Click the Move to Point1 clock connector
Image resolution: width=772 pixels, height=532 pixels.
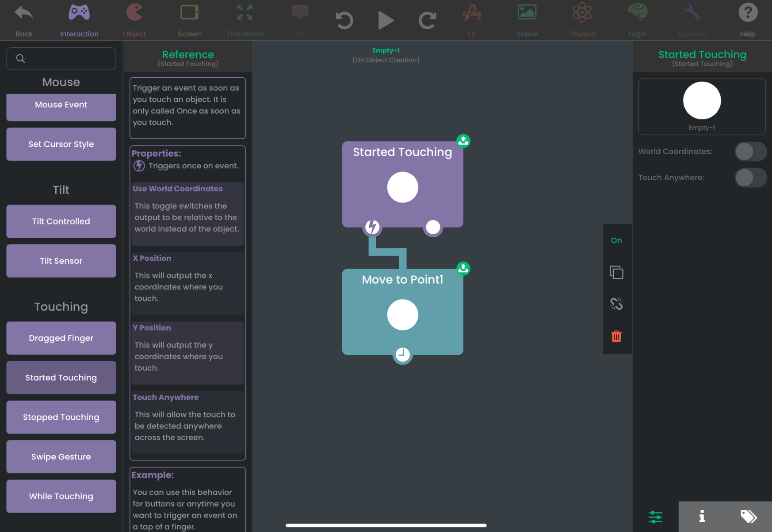(402, 354)
